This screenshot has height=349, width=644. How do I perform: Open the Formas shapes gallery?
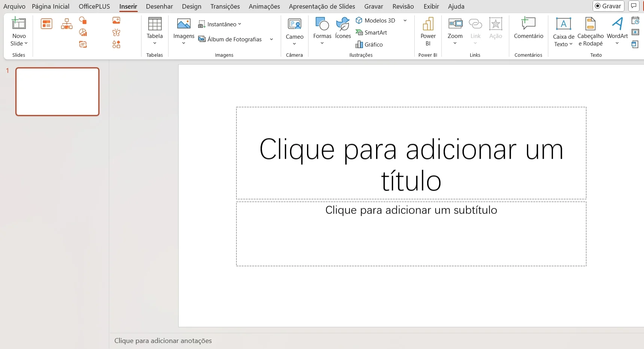pos(322,31)
